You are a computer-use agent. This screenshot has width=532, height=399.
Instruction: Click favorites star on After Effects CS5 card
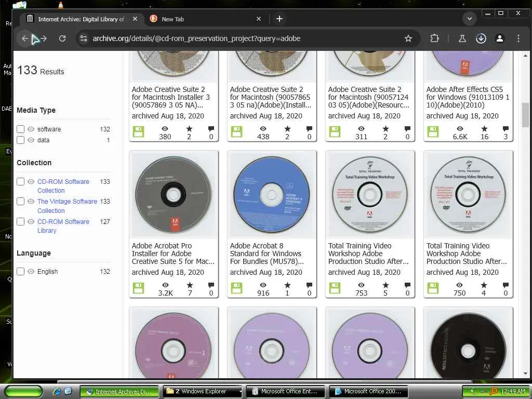click(484, 129)
